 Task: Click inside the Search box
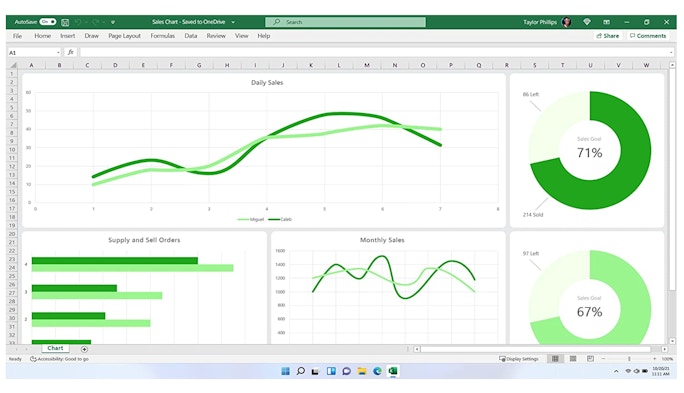coord(345,22)
